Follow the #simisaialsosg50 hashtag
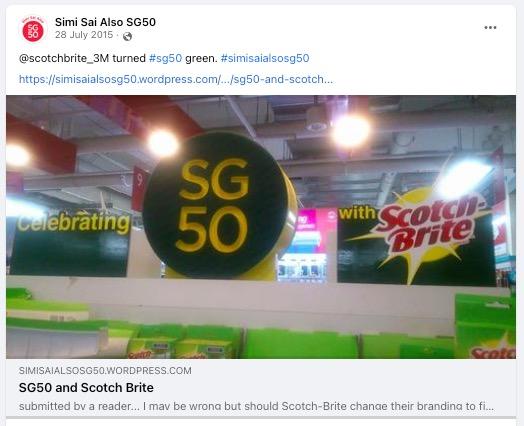The width and height of the screenshot is (524, 426). [265, 58]
